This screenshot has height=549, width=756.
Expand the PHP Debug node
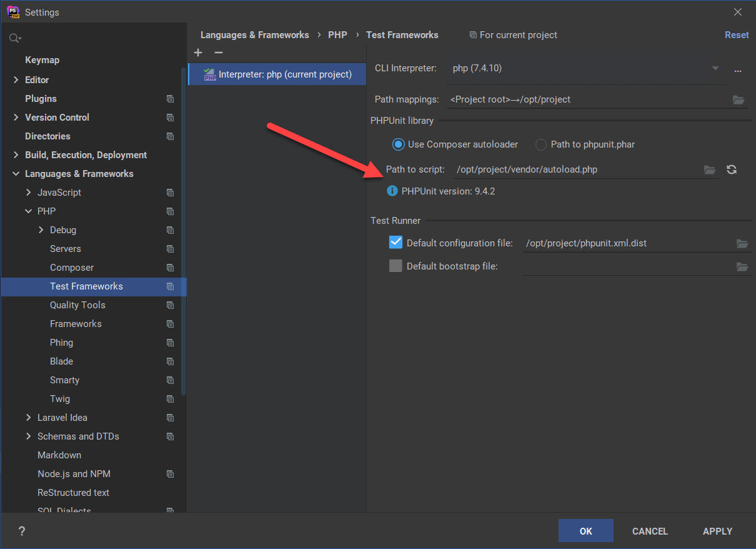pyautogui.click(x=41, y=230)
